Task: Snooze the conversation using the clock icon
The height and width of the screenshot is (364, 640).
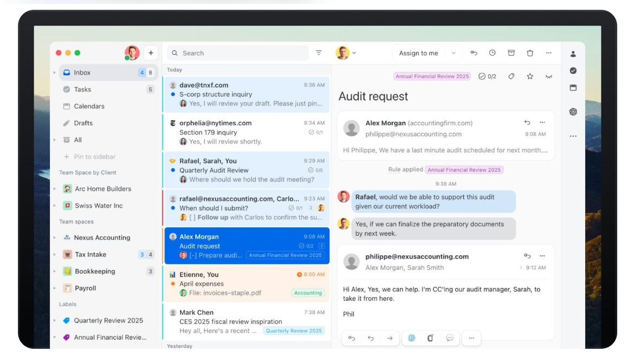Action: click(x=492, y=53)
